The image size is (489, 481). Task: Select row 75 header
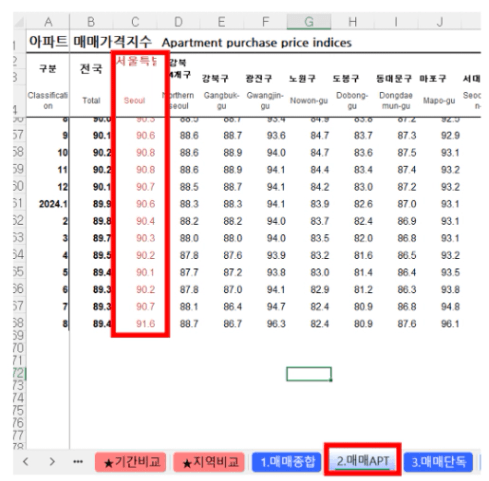pos(19,411)
